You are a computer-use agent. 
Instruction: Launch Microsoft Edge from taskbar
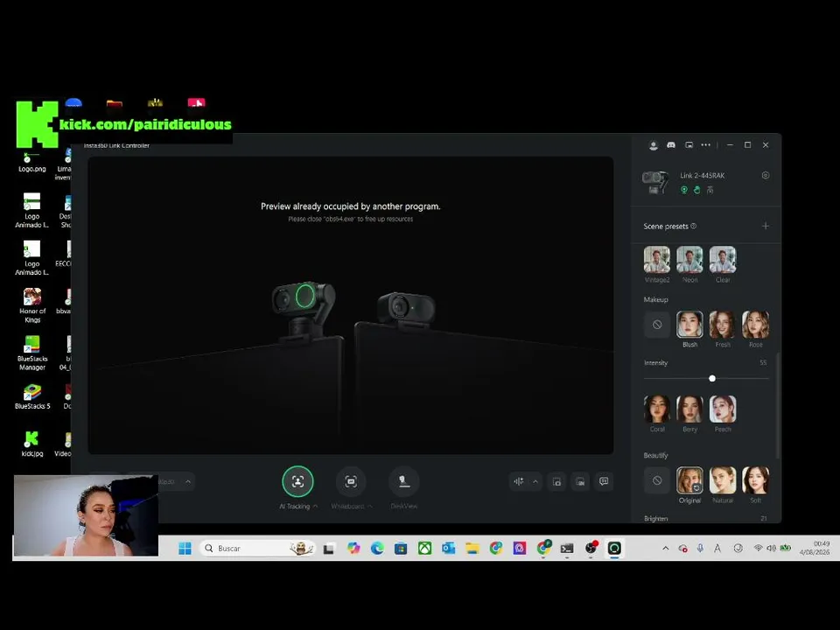tap(377, 548)
